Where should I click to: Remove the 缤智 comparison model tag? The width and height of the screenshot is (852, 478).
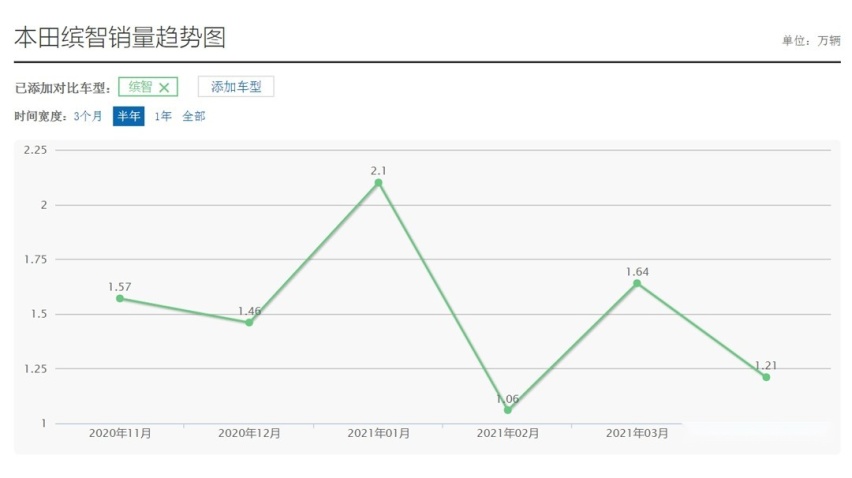[164, 87]
